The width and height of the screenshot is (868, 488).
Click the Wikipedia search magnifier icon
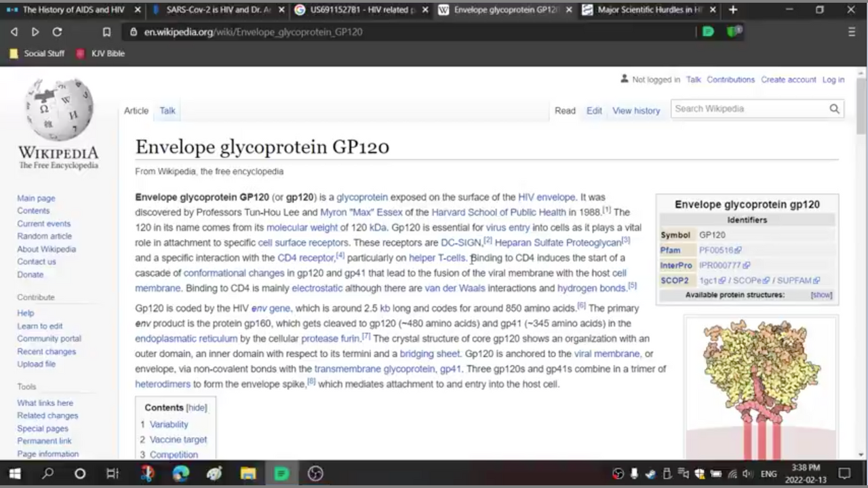[x=834, y=109]
